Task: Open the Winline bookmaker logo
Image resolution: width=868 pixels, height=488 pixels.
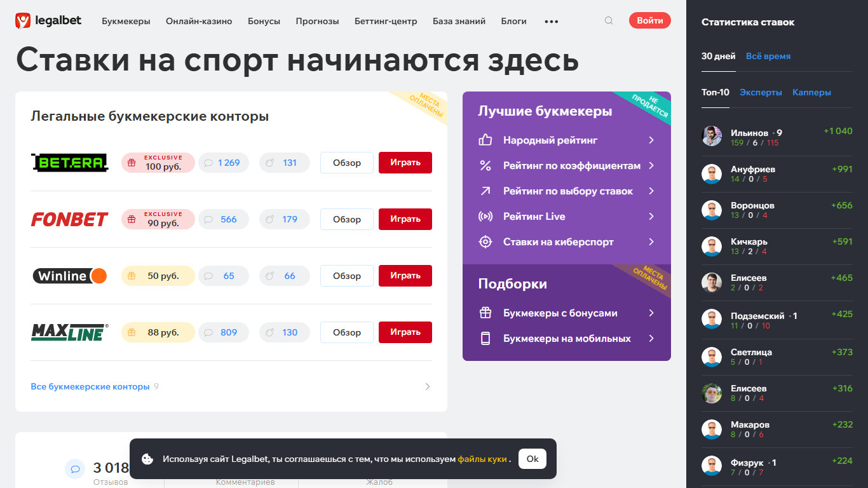Action: click(70, 276)
